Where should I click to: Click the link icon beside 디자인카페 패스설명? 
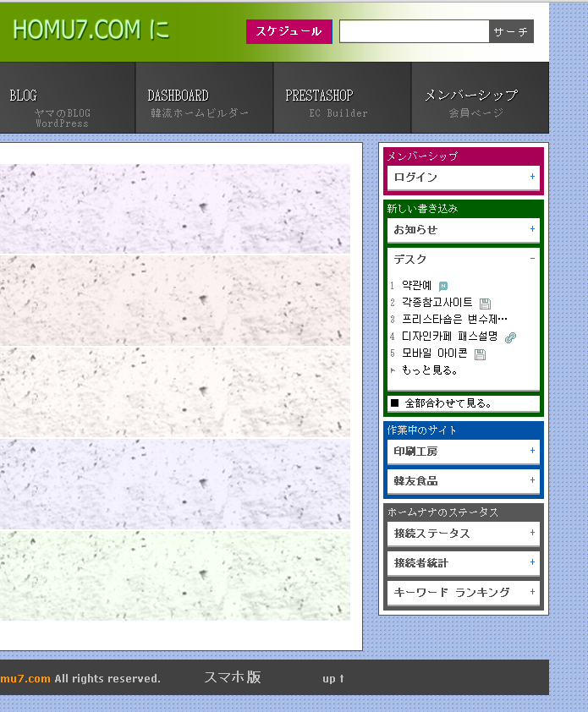point(510,337)
